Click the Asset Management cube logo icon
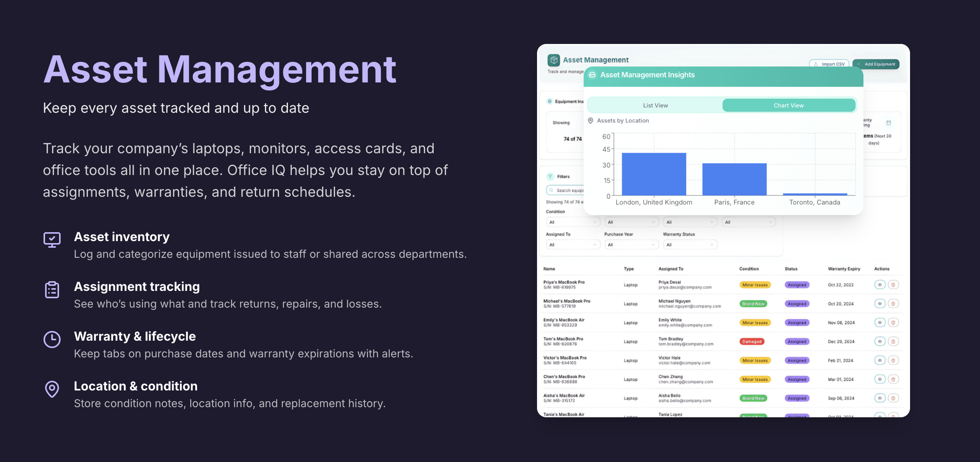 pos(554,60)
